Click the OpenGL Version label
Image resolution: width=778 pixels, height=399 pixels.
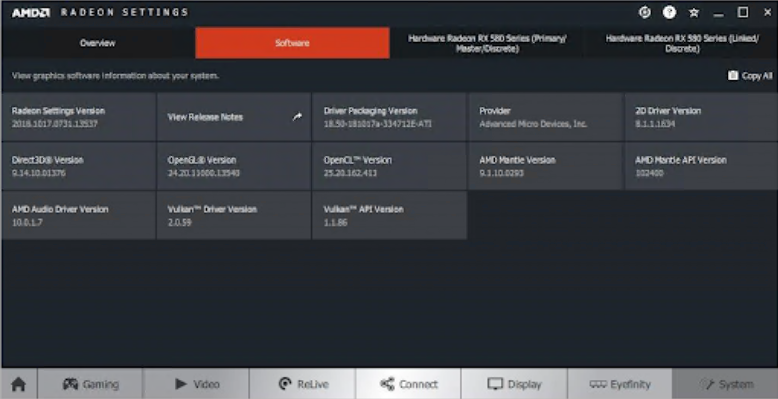pyautogui.click(x=202, y=160)
